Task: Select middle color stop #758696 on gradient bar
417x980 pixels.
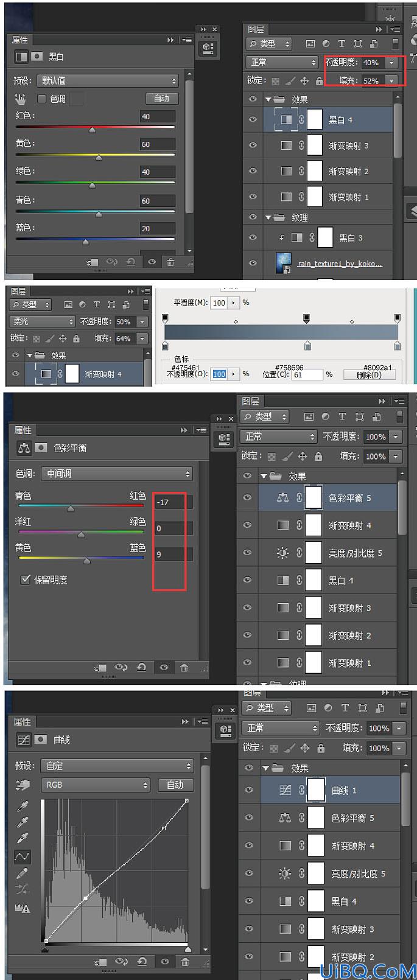Action: 307,346
